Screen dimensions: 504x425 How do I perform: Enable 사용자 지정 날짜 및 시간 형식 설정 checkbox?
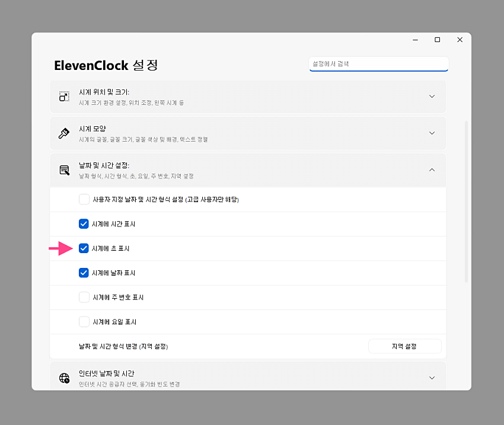click(83, 199)
